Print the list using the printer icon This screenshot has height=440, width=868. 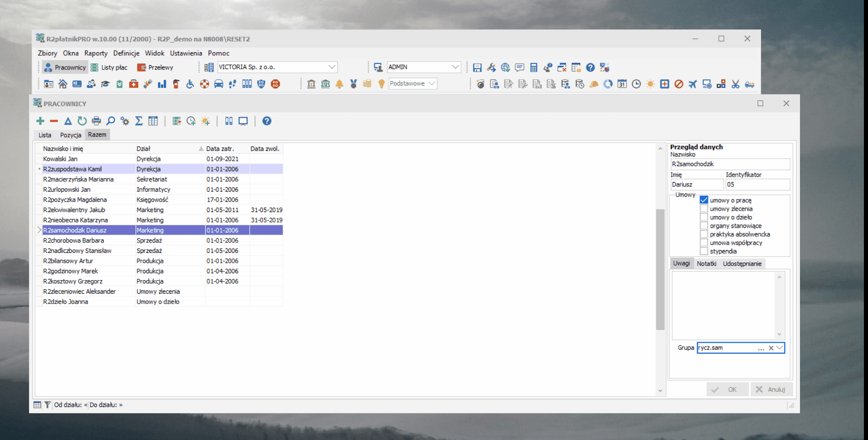tap(96, 121)
